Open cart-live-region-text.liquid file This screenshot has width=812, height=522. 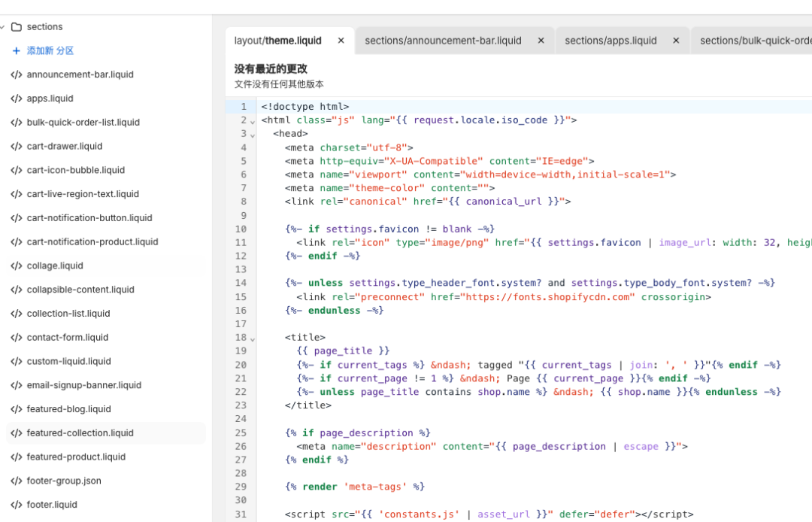click(x=83, y=193)
